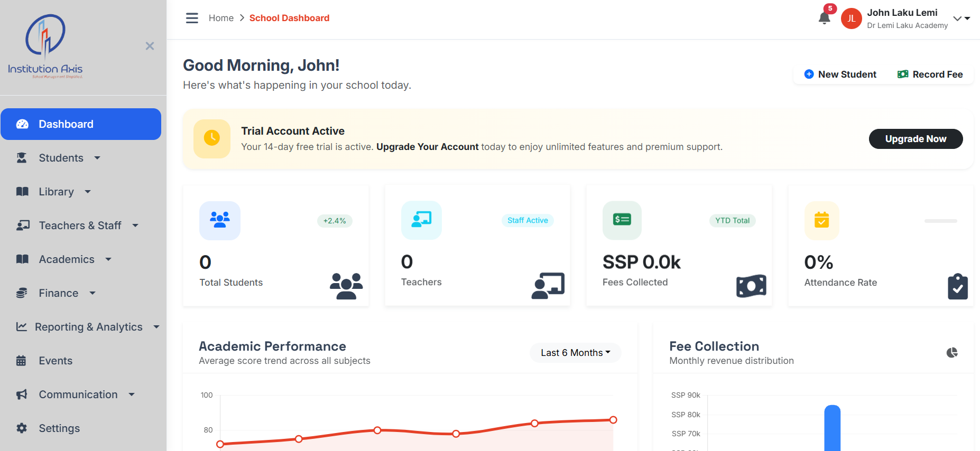Image resolution: width=980 pixels, height=451 pixels.
Task: Click the Dr Lemi Laku Academy text
Action: [x=908, y=25]
